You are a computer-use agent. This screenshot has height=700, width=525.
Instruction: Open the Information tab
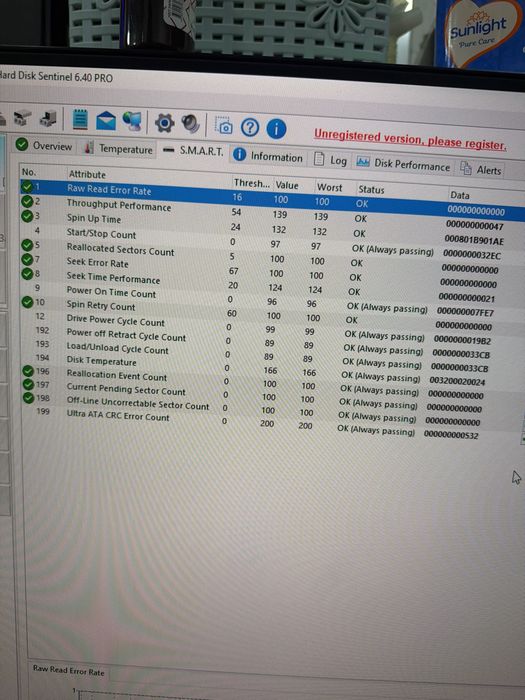coord(268,156)
